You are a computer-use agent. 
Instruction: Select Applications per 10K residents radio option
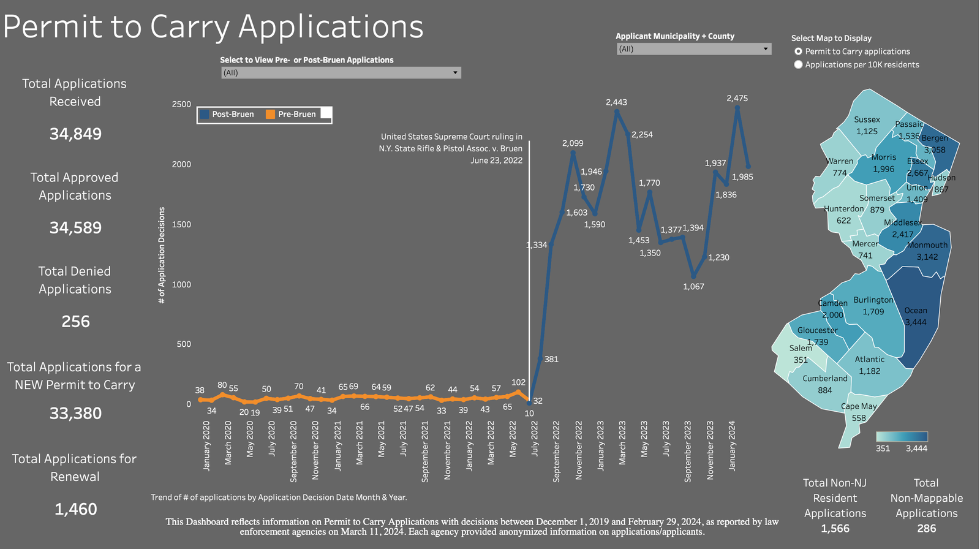798,64
